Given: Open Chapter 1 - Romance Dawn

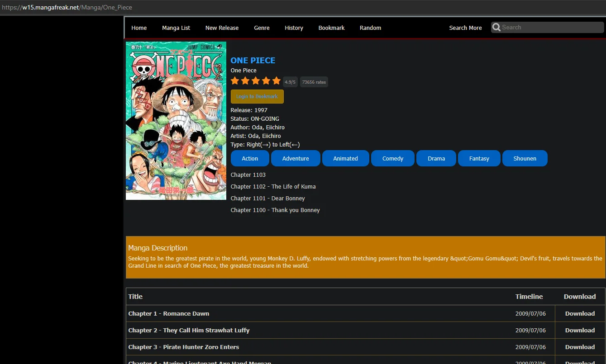Looking at the screenshot, I should pos(169,313).
